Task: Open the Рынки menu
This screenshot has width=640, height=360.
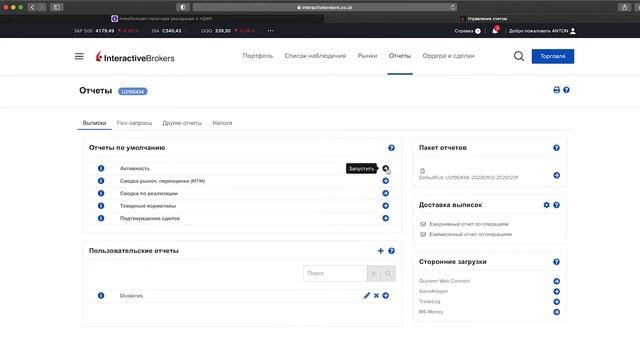Action: pyautogui.click(x=367, y=56)
